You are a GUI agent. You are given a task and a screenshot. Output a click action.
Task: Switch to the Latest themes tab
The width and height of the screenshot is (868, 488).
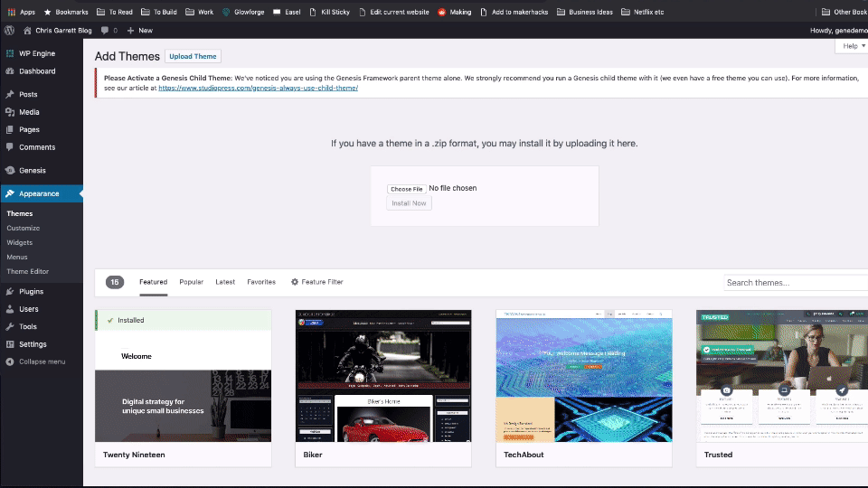coord(225,282)
